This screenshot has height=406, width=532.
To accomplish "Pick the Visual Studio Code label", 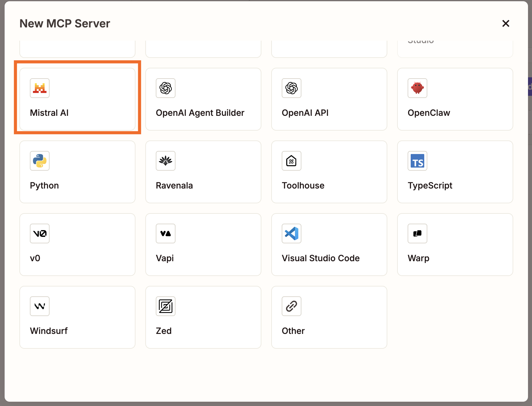I will (321, 258).
